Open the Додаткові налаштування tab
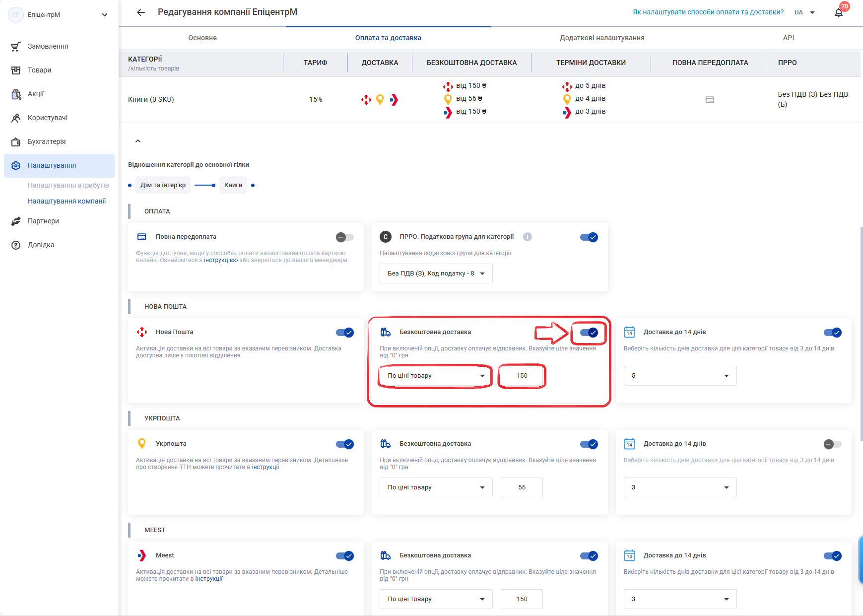863x616 pixels. click(602, 38)
